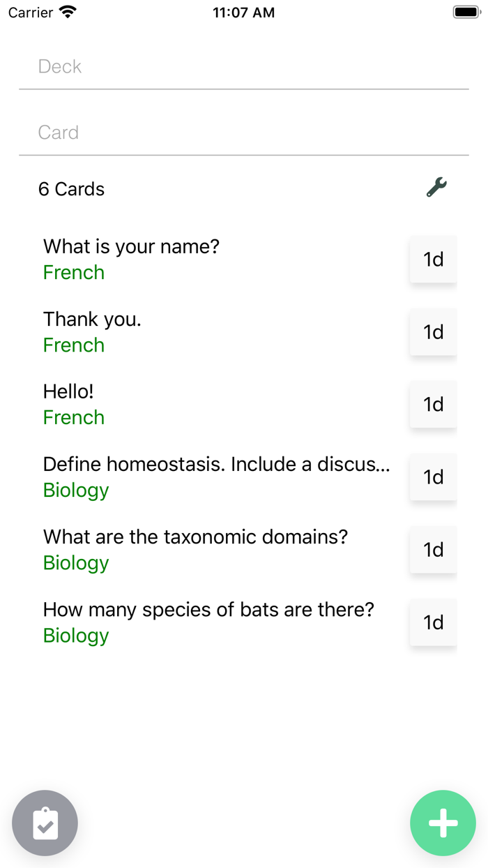488x868 pixels.
Task: Open the "Define homeostasis" card
Action: click(x=216, y=477)
